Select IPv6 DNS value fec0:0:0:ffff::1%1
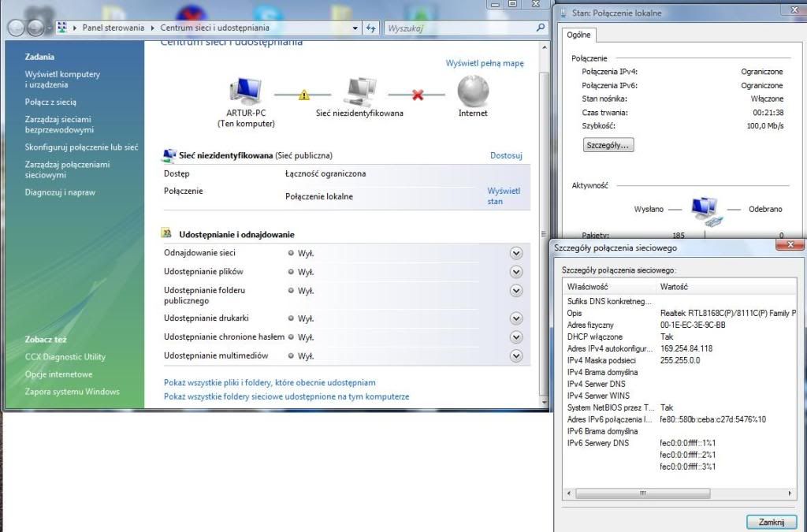 (x=687, y=443)
